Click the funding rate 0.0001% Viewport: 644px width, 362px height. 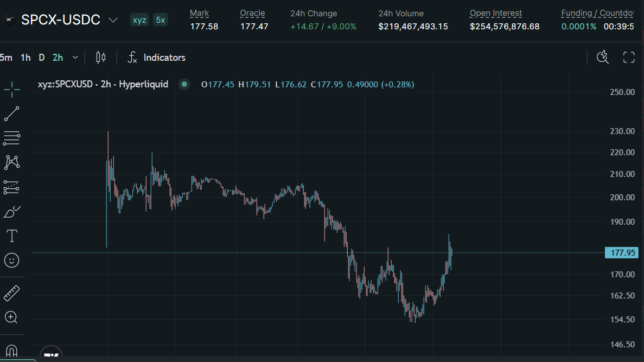(579, 27)
